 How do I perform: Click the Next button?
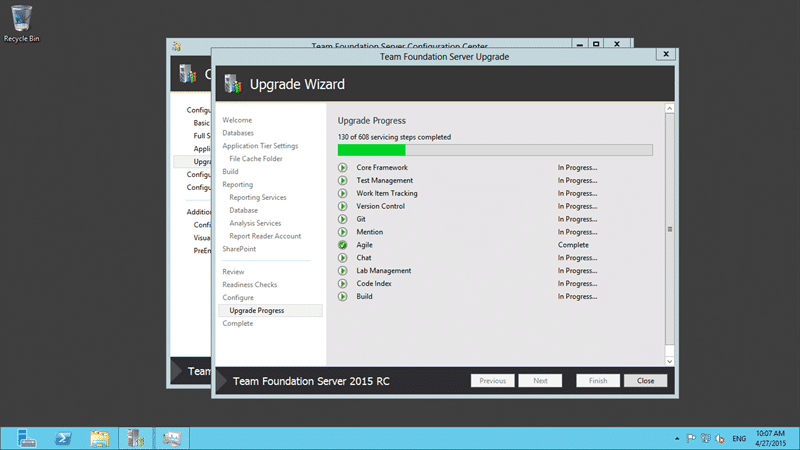[540, 381]
